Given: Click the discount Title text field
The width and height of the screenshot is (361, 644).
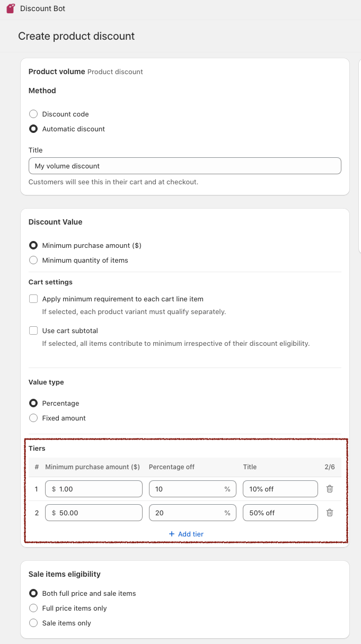Looking at the screenshot, I should click(184, 166).
